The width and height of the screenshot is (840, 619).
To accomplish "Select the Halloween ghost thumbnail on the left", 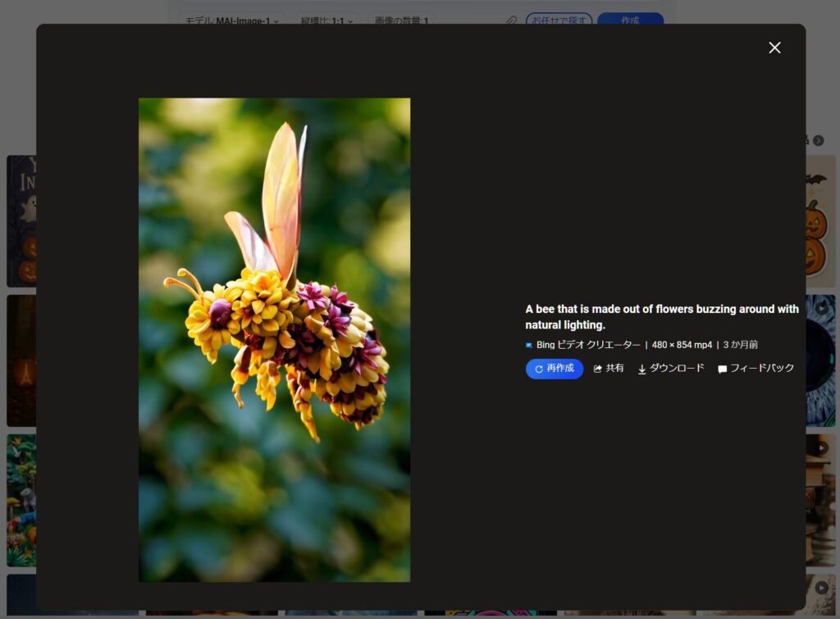I will tap(21, 221).
